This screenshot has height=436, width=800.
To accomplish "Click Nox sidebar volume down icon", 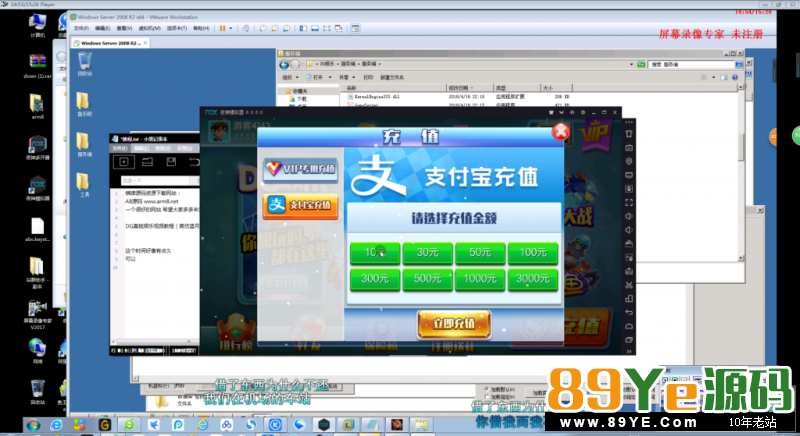I will [x=629, y=230].
